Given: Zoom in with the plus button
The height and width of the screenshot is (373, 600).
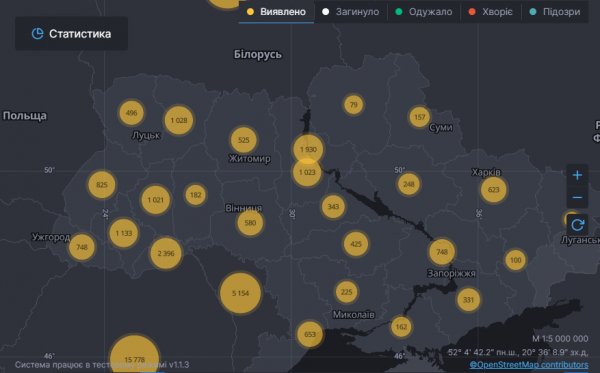Looking at the screenshot, I should [577, 175].
